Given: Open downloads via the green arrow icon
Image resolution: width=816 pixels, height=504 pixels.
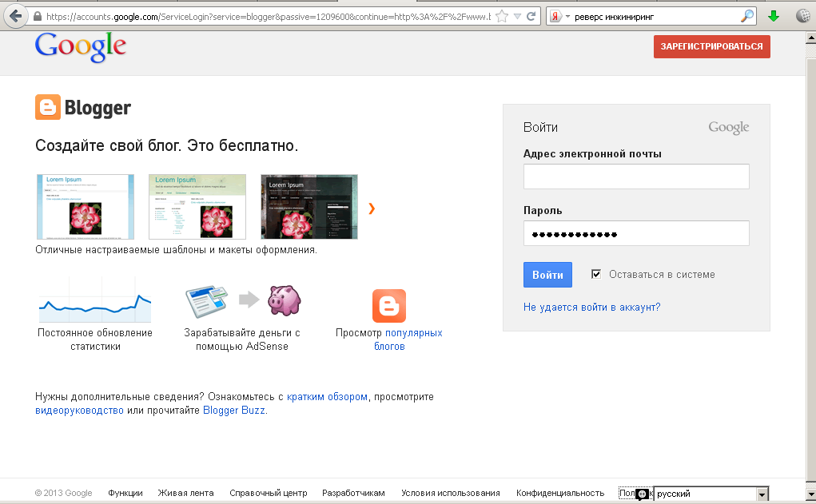Looking at the screenshot, I should tap(774, 17).
